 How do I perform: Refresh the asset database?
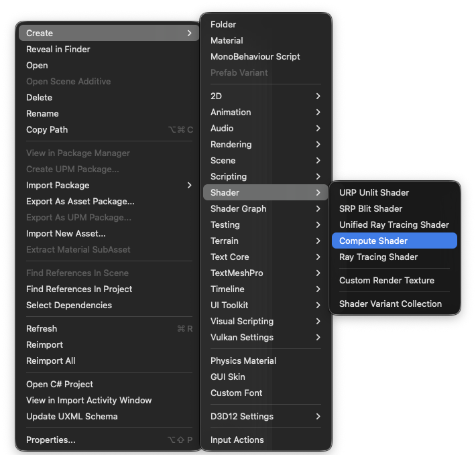[109, 328]
